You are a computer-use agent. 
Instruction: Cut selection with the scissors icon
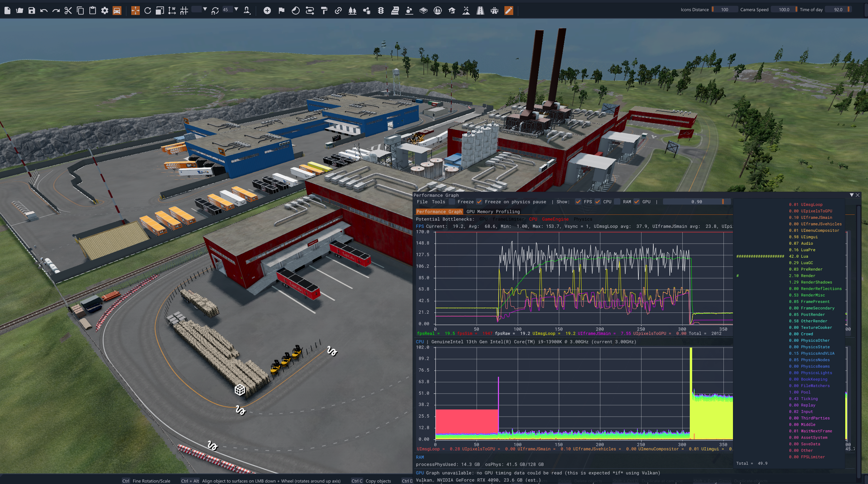click(68, 10)
